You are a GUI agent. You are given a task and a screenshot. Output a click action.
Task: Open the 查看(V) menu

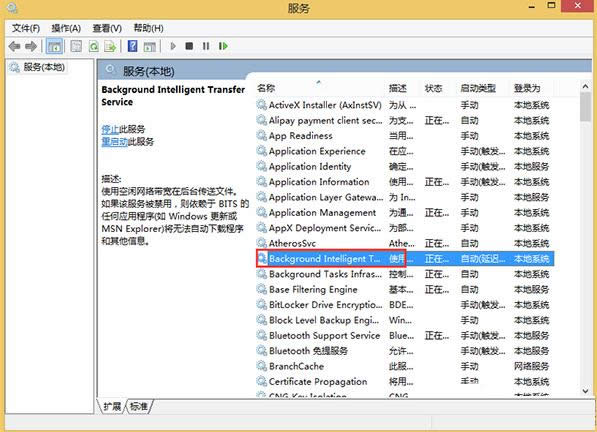point(107,28)
